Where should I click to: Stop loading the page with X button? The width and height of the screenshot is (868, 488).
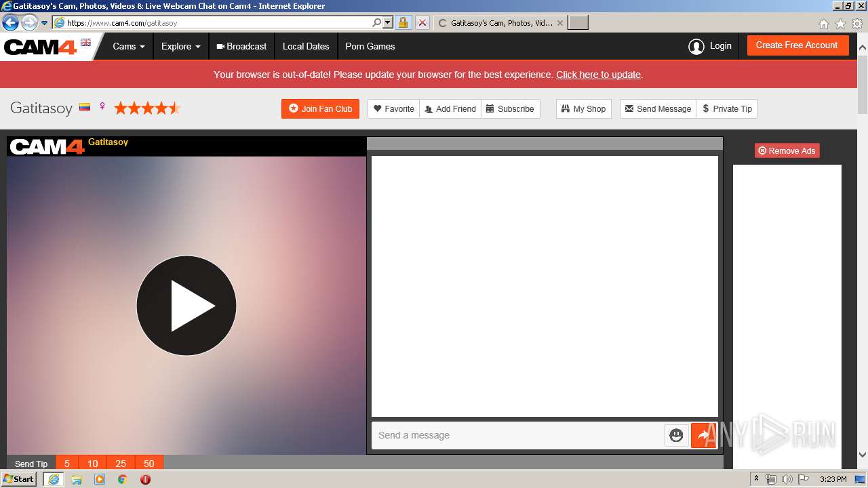[x=422, y=22]
